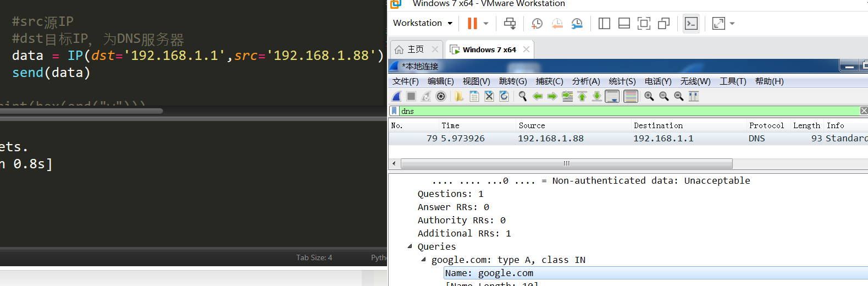Reload capture file icon

coord(504,96)
